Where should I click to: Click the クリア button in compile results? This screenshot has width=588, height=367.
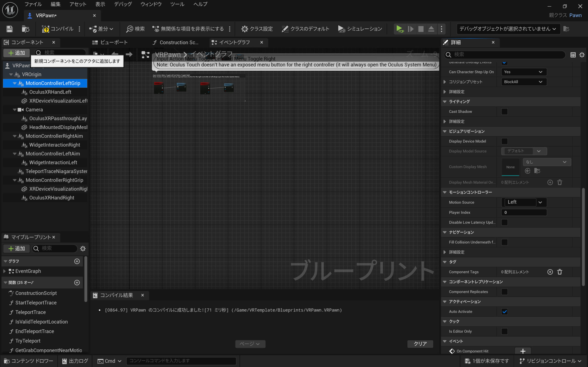(x=420, y=344)
